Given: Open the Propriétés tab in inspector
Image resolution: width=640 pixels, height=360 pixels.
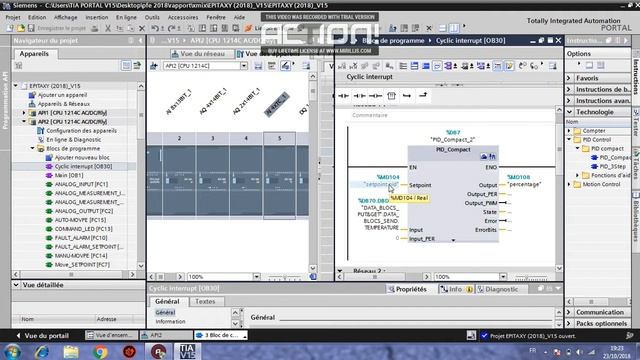Looking at the screenshot, I should (407, 289).
